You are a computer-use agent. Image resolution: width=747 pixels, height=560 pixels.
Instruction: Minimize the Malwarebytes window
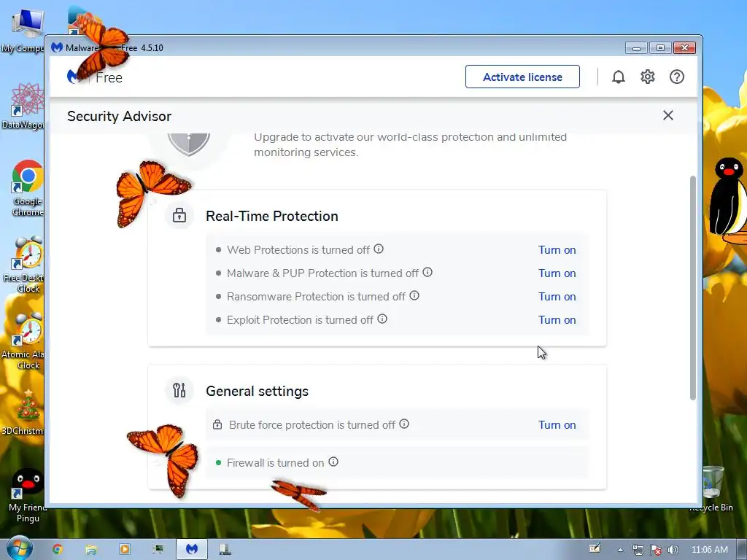point(636,47)
